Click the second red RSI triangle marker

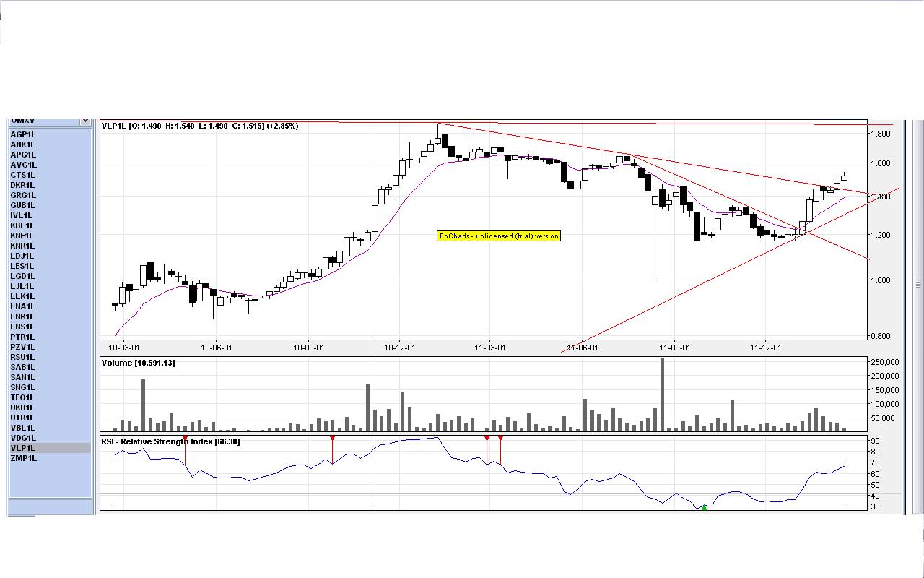click(x=332, y=439)
